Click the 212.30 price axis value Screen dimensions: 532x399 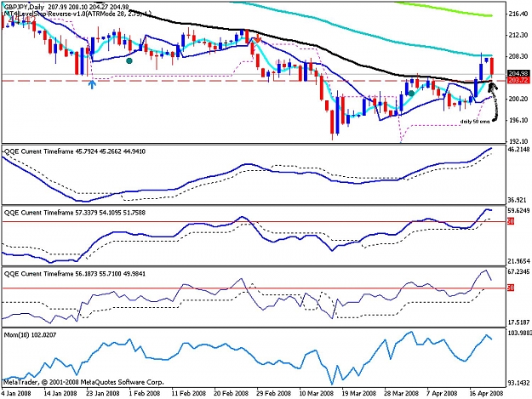[518, 35]
